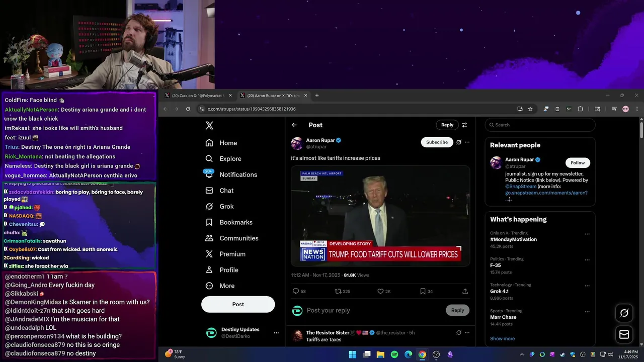Open Premium in the X sidebar
This screenshot has height=362, width=644.
(225, 254)
